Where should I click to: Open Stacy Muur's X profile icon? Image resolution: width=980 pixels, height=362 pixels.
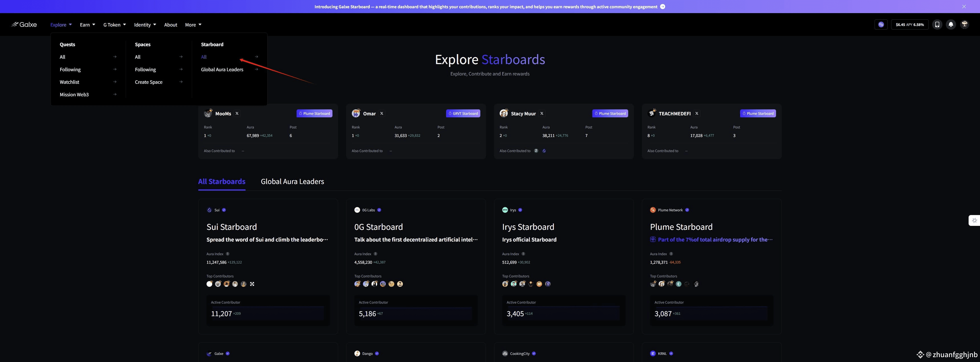tap(542, 113)
